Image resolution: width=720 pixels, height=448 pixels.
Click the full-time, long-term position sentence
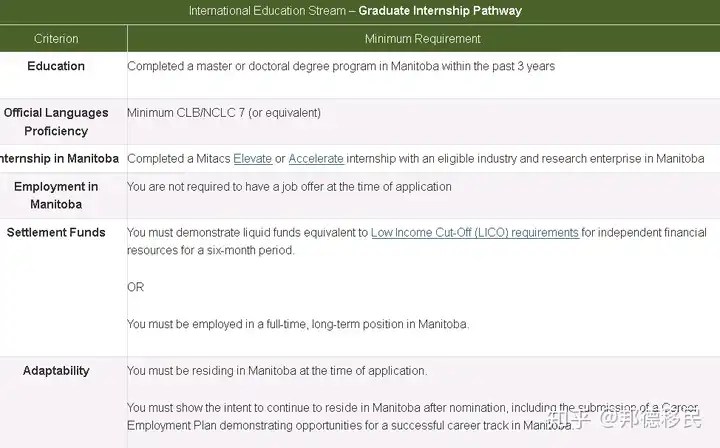[298, 325]
